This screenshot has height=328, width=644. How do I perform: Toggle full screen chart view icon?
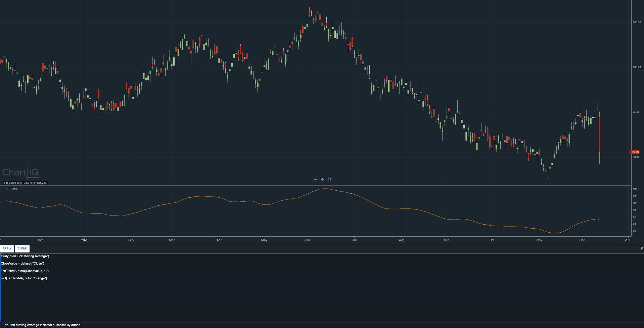coord(329,179)
